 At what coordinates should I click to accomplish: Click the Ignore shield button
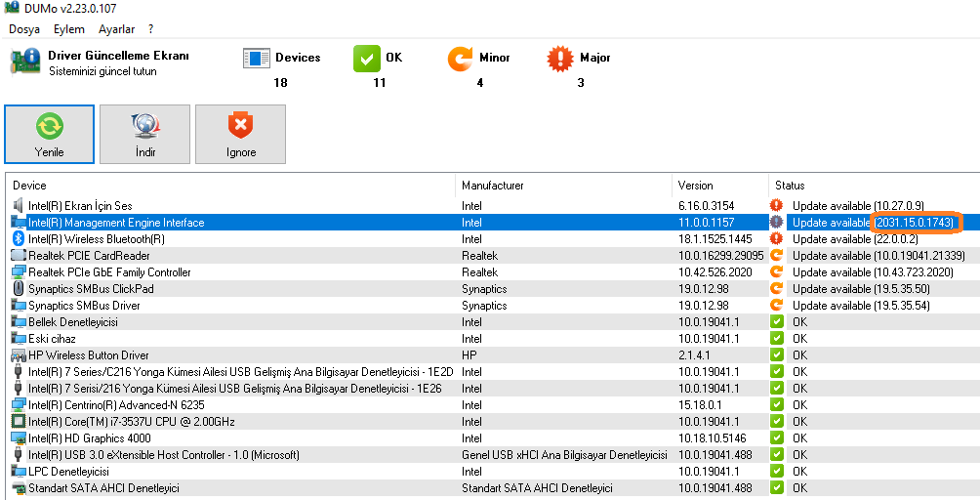click(241, 135)
